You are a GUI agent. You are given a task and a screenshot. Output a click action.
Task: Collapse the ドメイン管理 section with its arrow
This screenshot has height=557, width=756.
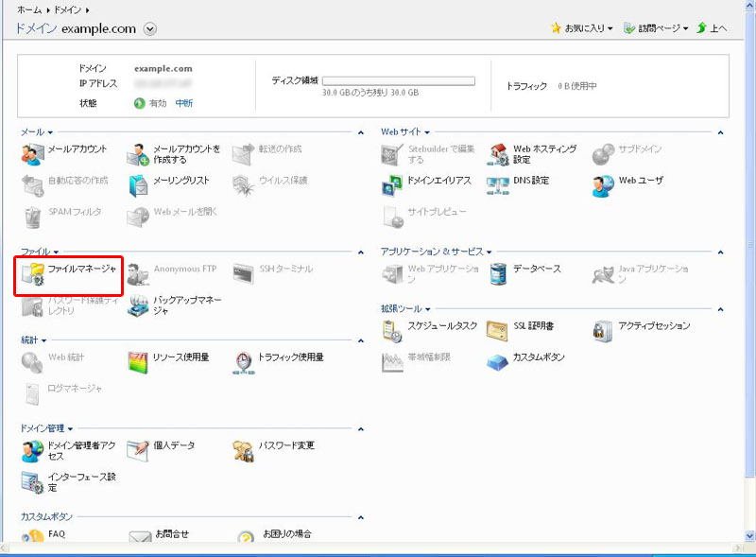coord(361,429)
